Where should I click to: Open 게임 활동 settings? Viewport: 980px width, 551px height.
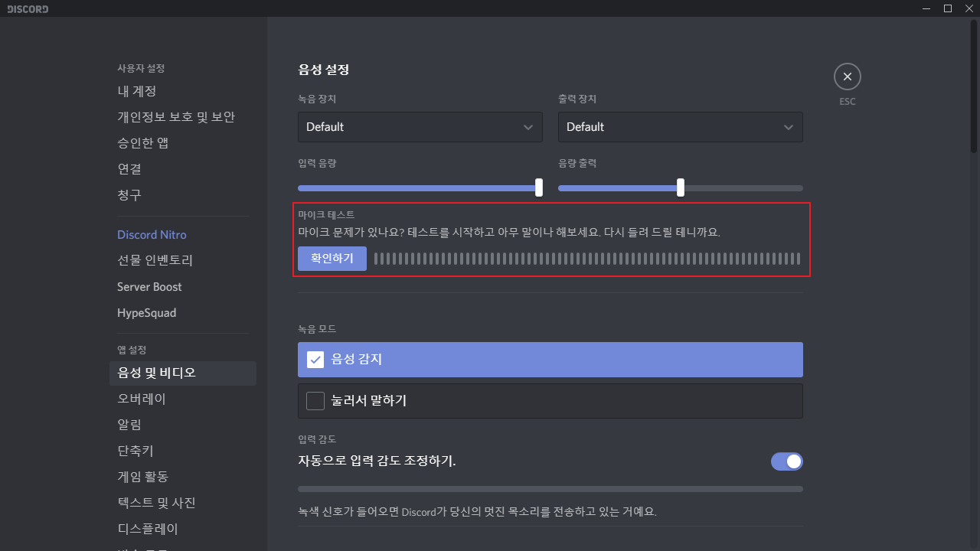[182, 478]
